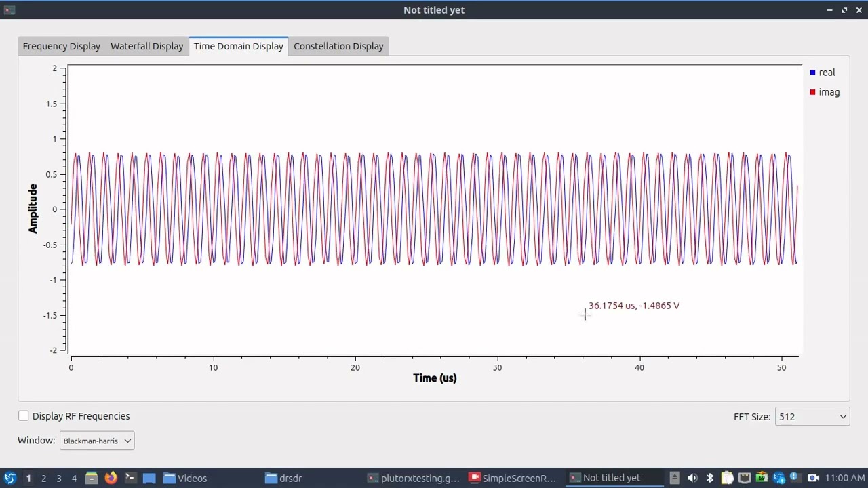Switch to SimpleScreenR... taskbar window
Screen dimensions: 868x488
(x=513, y=478)
